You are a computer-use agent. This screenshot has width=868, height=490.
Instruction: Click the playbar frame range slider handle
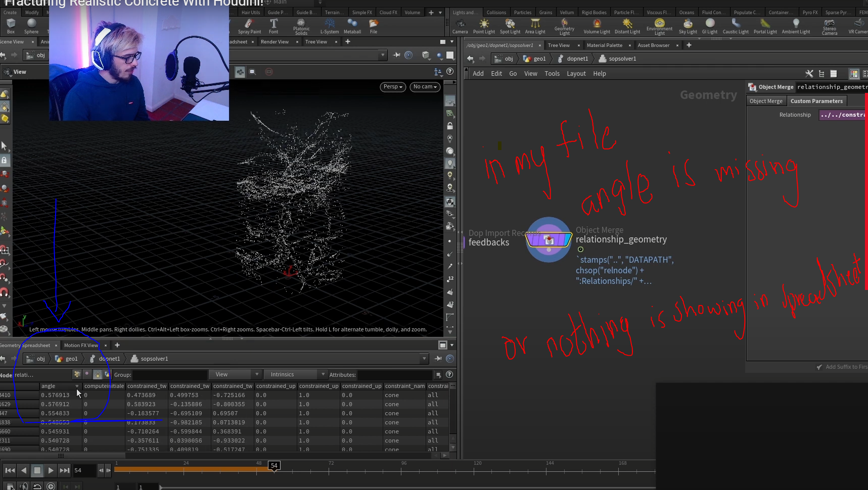click(x=161, y=487)
